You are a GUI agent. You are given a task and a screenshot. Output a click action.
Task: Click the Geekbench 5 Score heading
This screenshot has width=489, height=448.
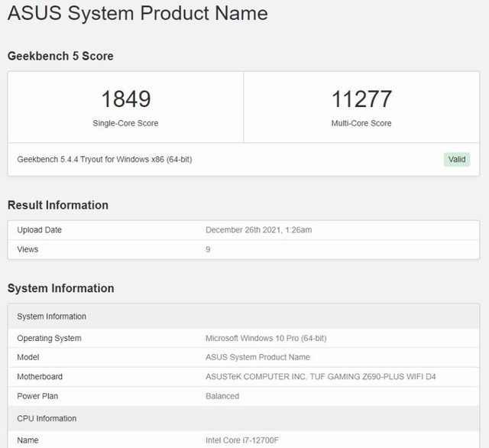60,56
